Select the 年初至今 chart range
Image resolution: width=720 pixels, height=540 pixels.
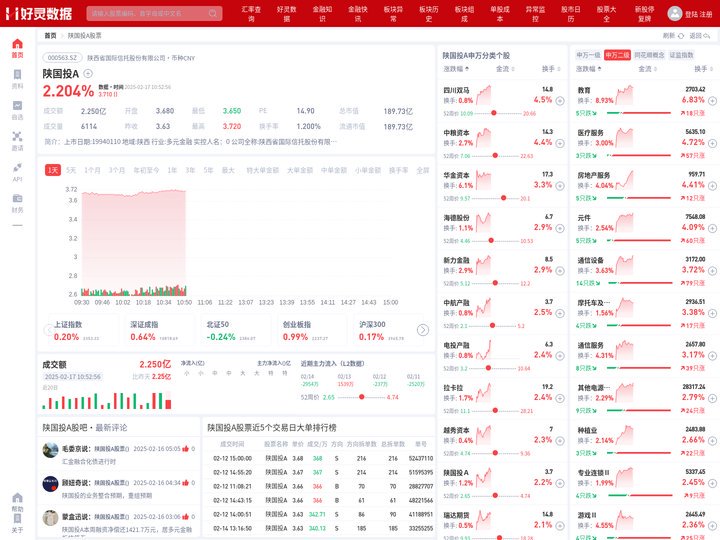coord(146,170)
